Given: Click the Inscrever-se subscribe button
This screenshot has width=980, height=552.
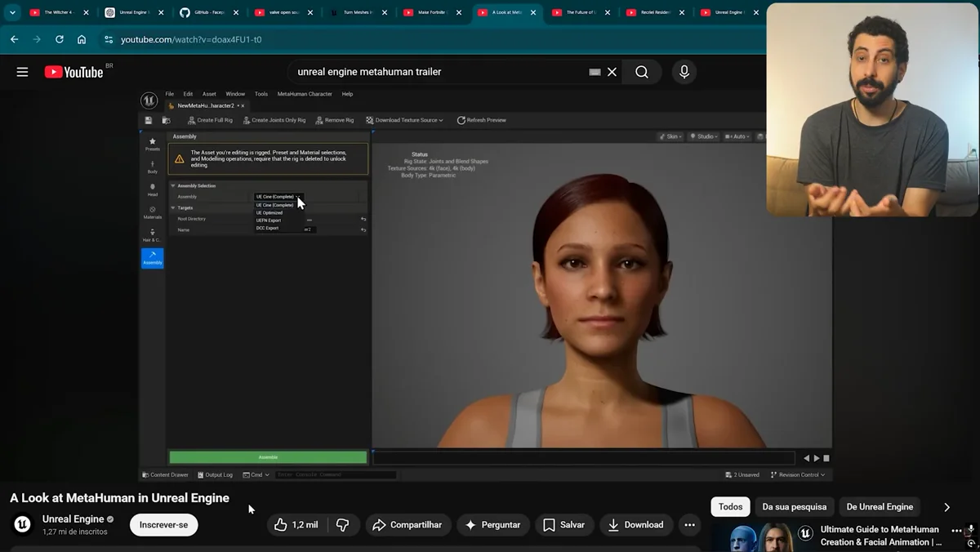Looking at the screenshot, I should pos(163,525).
